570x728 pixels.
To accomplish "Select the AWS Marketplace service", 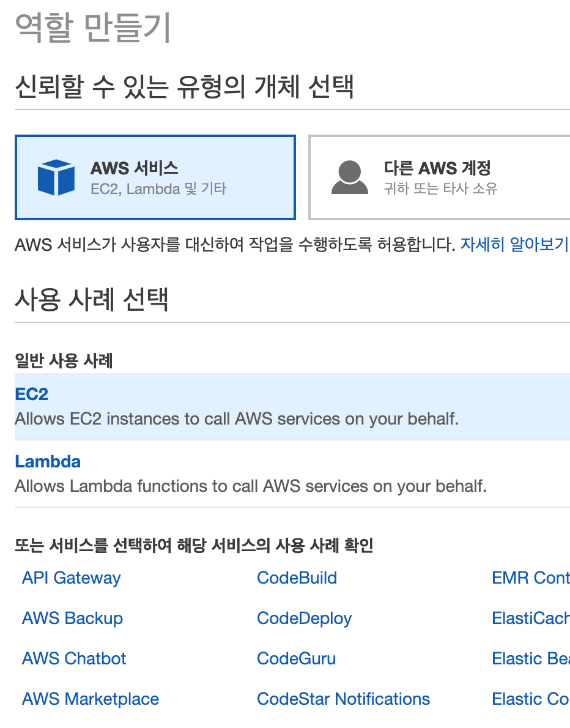I will pyautogui.click(x=91, y=699).
